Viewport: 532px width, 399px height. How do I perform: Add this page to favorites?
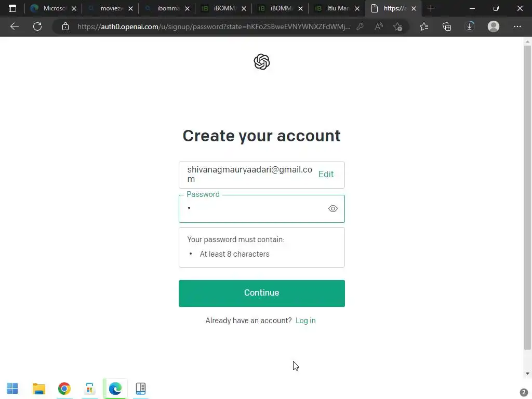[x=397, y=26]
